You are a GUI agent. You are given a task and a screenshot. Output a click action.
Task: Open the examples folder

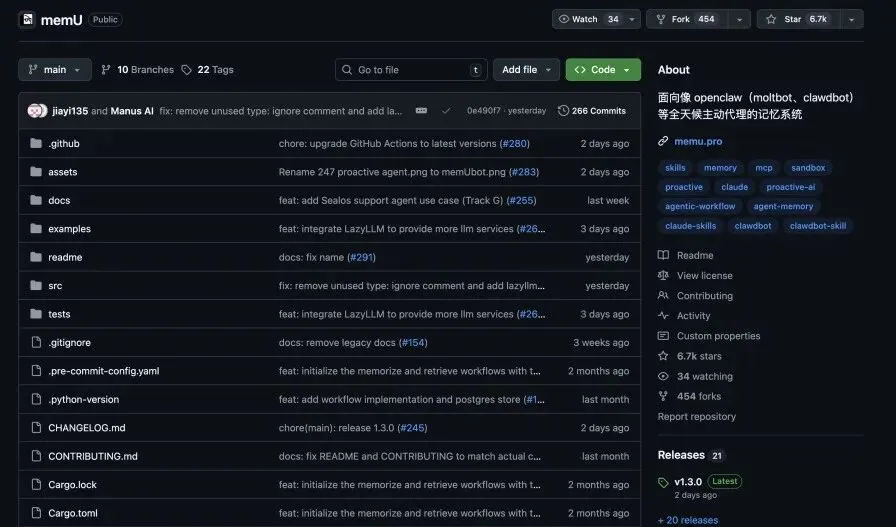(x=69, y=229)
